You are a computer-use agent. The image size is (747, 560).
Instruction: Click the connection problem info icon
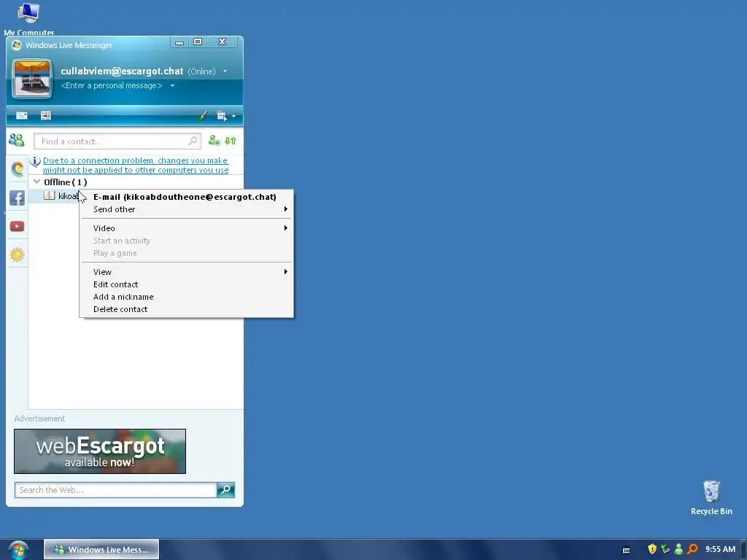pyautogui.click(x=35, y=161)
